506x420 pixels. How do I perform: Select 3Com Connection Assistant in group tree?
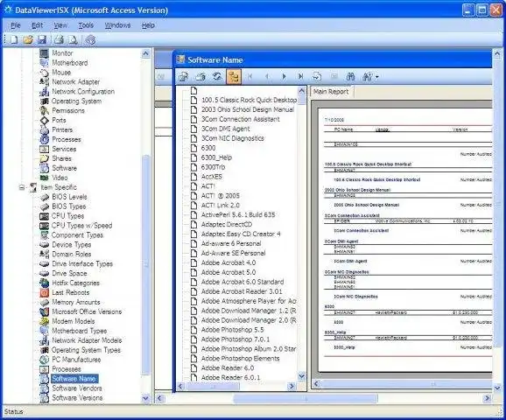click(241, 119)
